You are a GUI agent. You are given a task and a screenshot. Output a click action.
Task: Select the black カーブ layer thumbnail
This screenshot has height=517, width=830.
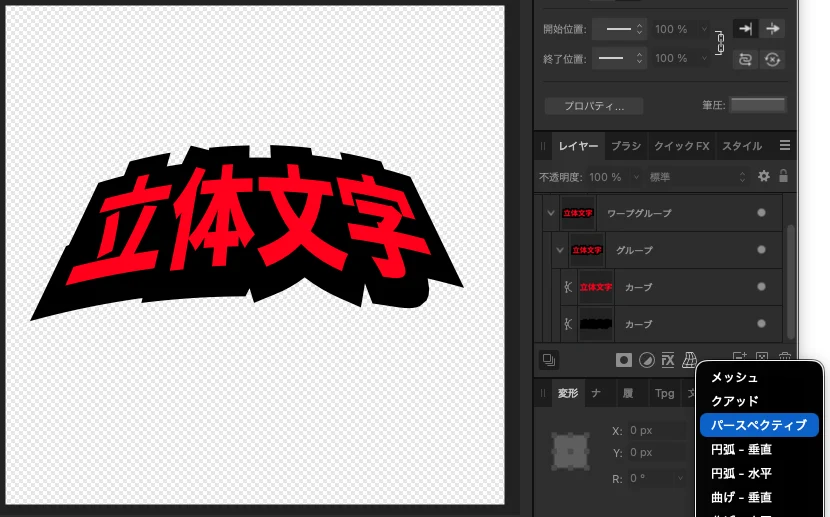coord(596,324)
